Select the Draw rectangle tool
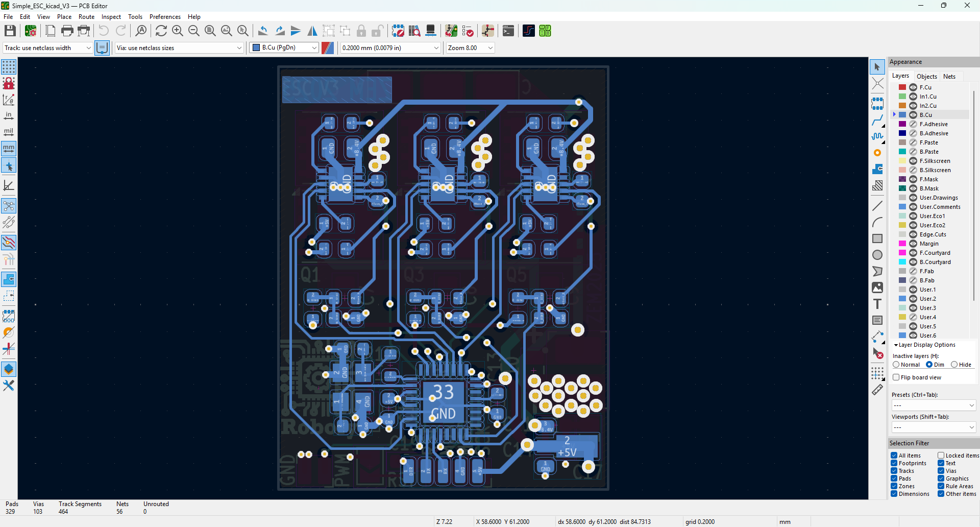The image size is (980, 527). pyautogui.click(x=877, y=238)
